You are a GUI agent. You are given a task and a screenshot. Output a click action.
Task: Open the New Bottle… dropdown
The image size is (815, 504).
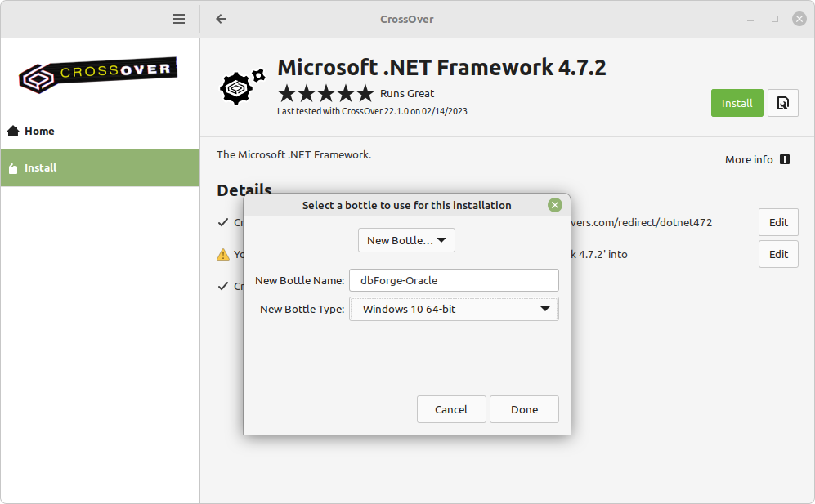tap(406, 241)
